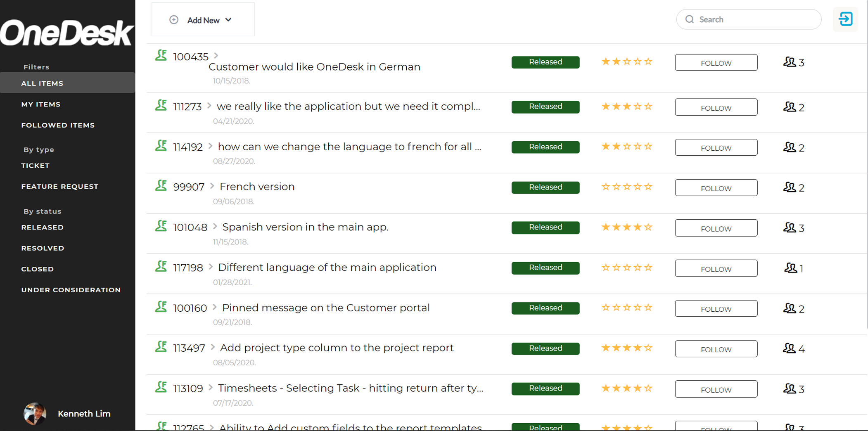This screenshot has height=431, width=868.
Task: Click the plus icon on Add New
Action: (x=174, y=20)
